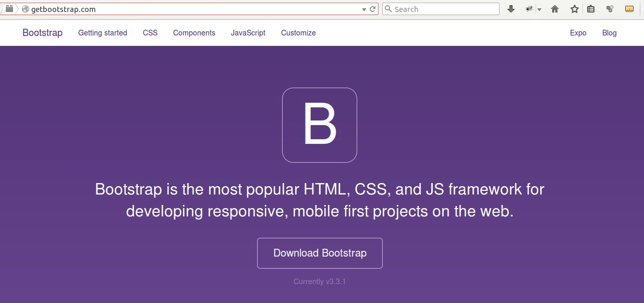Open the Customize nav item
The width and height of the screenshot is (644, 303).
click(x=298, y=33)
